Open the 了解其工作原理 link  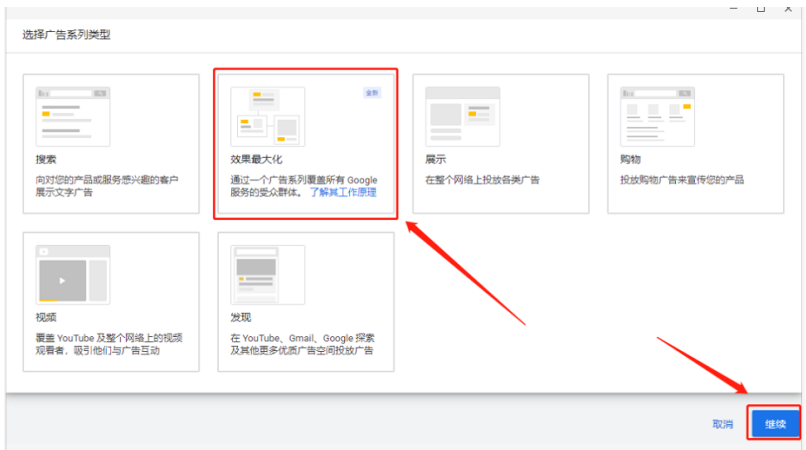pyautogui.click(x=343, y=192)
